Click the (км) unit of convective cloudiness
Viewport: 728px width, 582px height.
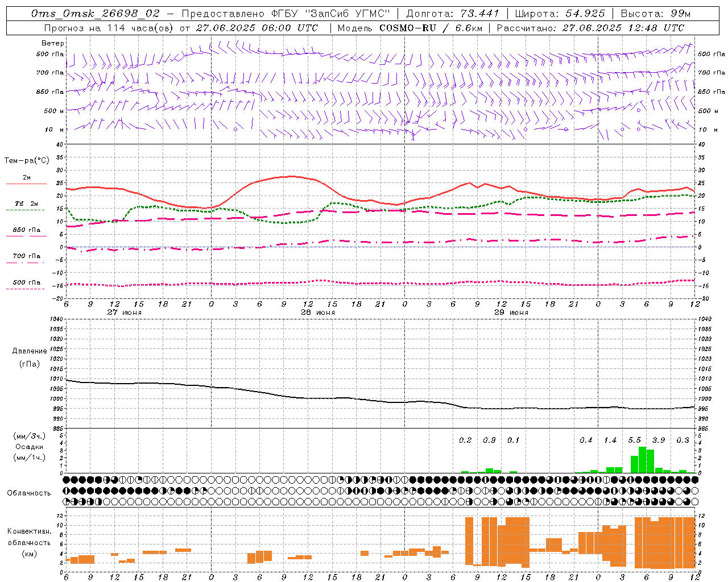point(29,554)
